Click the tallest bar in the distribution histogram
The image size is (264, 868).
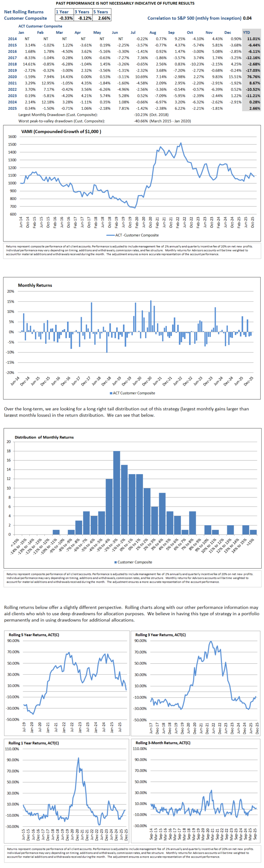click(117, 493)
